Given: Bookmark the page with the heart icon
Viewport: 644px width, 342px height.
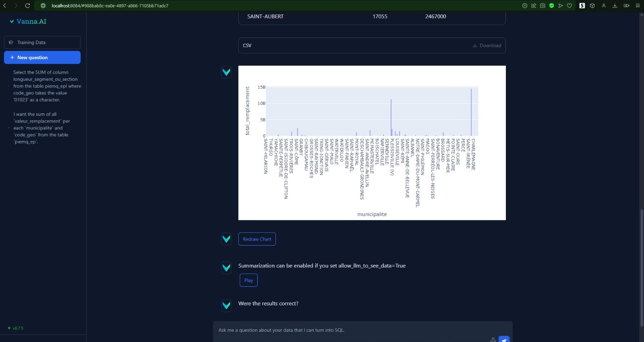Looking at the screenshot, I should point(569,6).
